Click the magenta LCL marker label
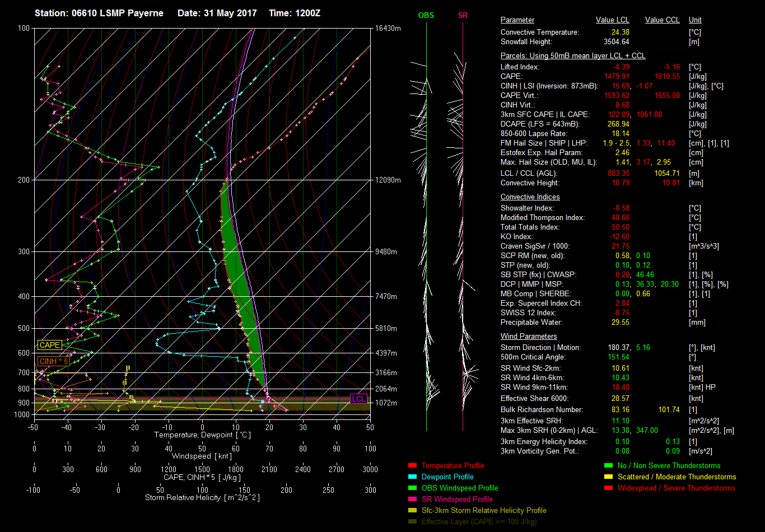This screenshot has width=765, height=532. [x=358, y=399]
